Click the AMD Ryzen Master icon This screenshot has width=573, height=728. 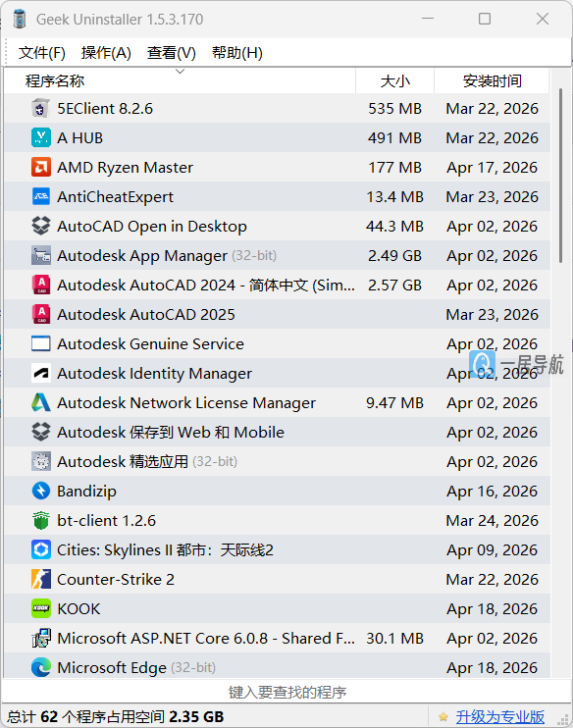[41, 167]
